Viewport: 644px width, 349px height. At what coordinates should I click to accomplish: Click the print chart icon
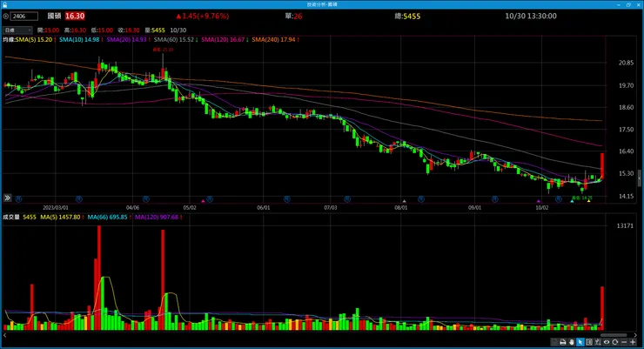(563, 342)
